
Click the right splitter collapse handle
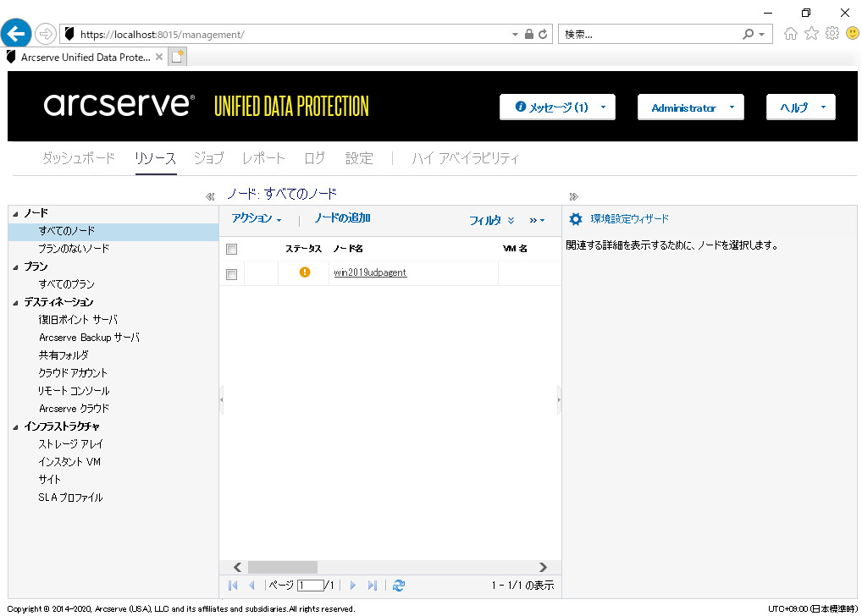point(559,399)
